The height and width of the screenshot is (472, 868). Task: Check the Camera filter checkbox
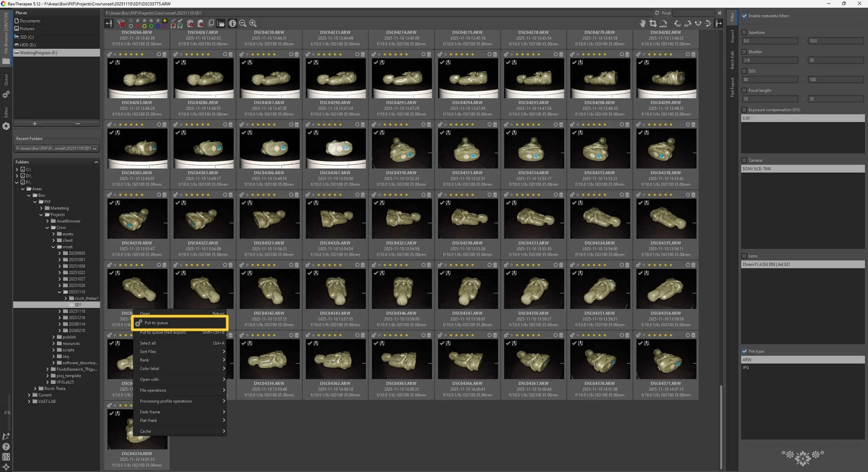tap(744, 160)
